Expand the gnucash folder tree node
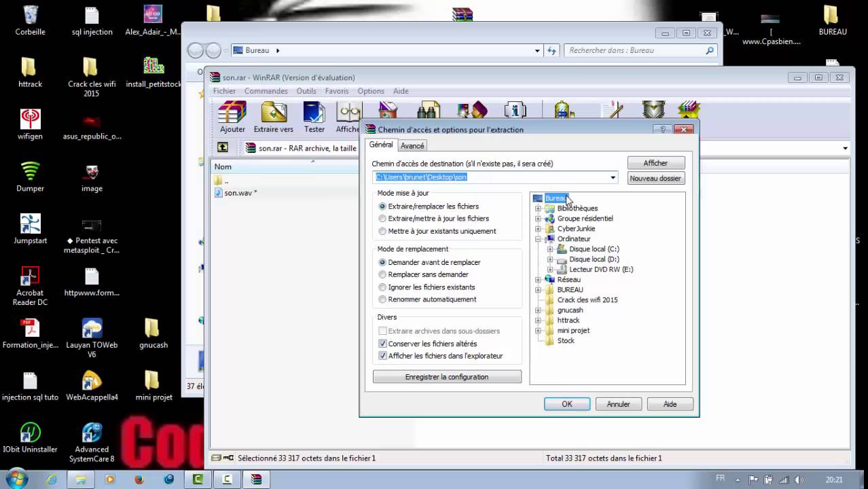Viewport: 868px width, 489px height. (538, 310)
